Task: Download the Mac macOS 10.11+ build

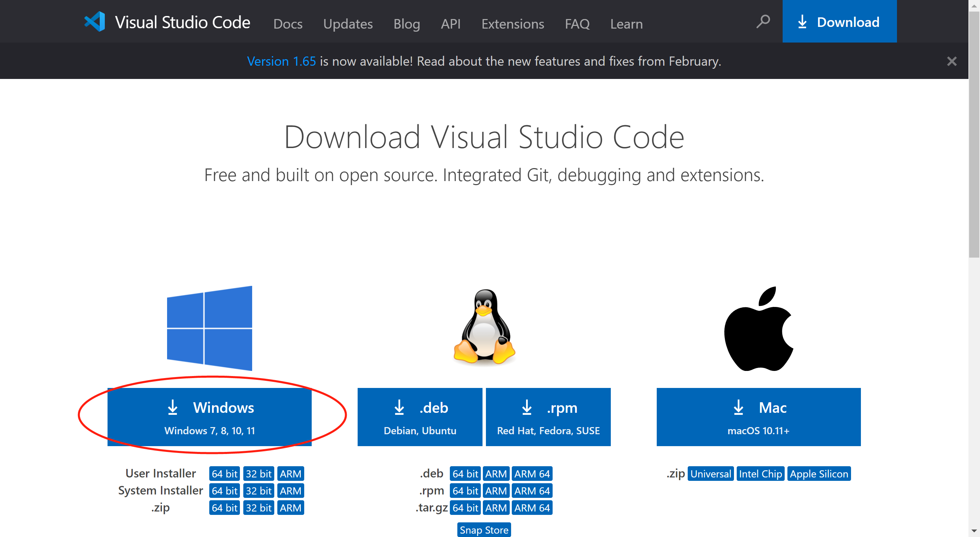Action: [x=758, y=417]
